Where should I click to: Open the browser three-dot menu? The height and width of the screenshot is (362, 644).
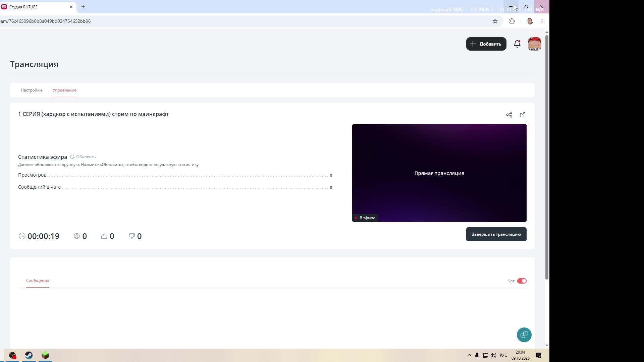coord(542,21)
